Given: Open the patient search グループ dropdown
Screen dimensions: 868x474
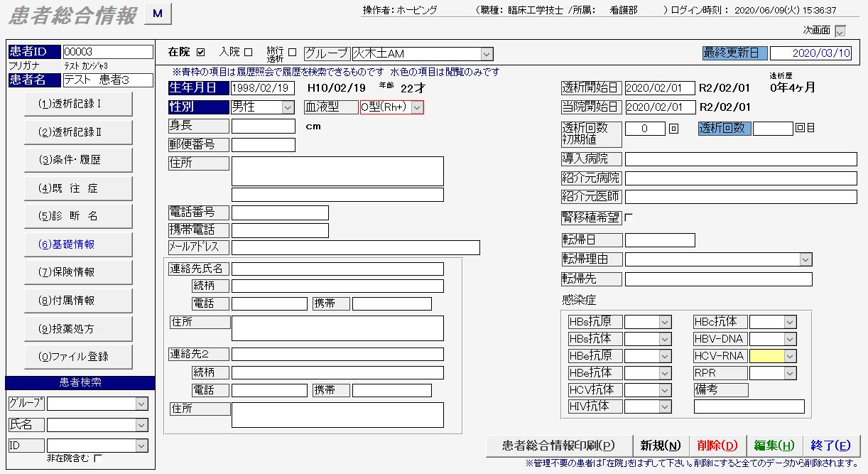Looking at the screenshot, I should point(141,404).
